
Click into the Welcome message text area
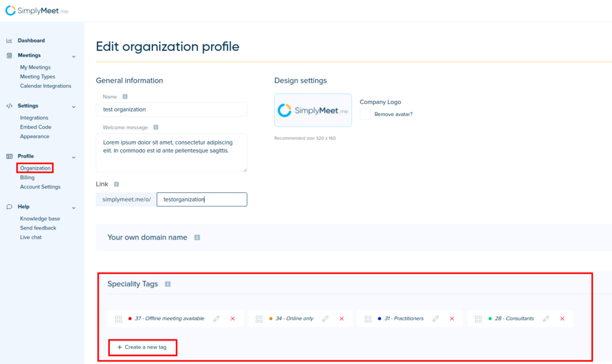point(172,152)
